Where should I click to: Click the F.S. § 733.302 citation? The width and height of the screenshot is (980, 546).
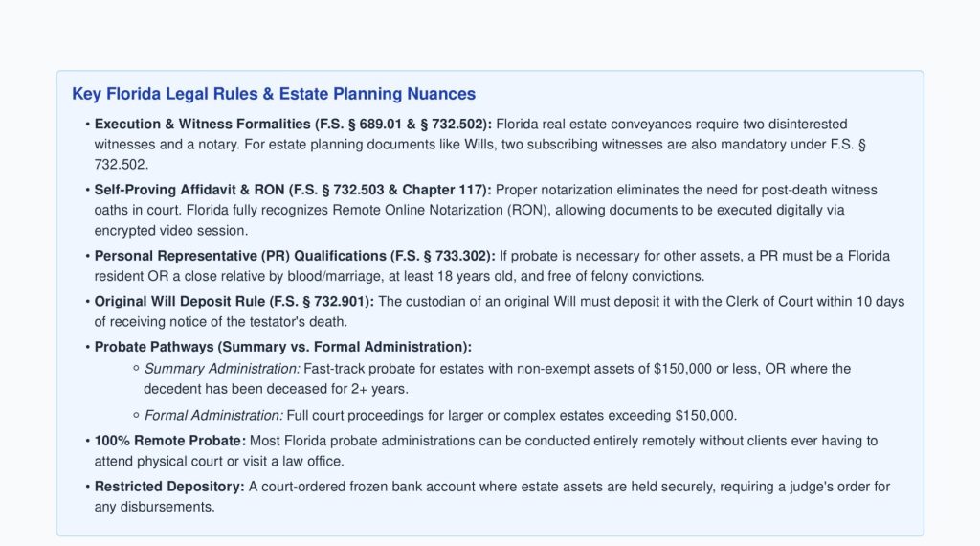tap(442, 256)
